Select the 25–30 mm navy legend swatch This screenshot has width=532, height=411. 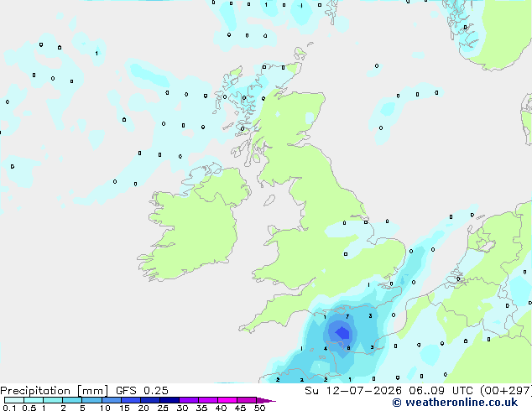[x=169, y=400]
